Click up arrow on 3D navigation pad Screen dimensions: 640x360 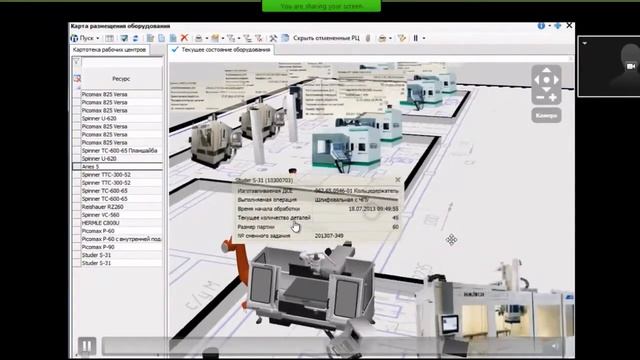coord(546,71)
